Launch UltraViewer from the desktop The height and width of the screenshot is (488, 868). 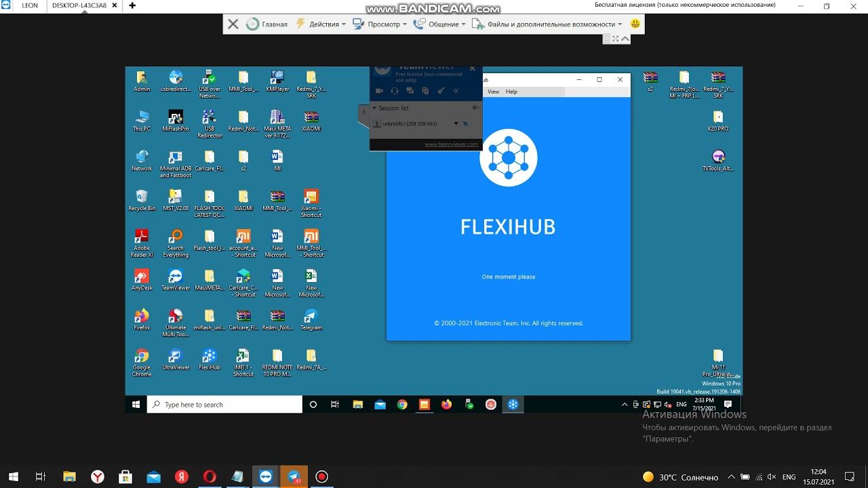[176, 359]
